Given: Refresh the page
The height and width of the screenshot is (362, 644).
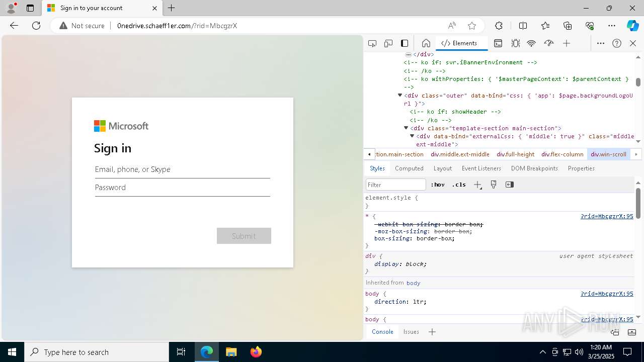Looking at the screenshot, I should tap(36, 26).
